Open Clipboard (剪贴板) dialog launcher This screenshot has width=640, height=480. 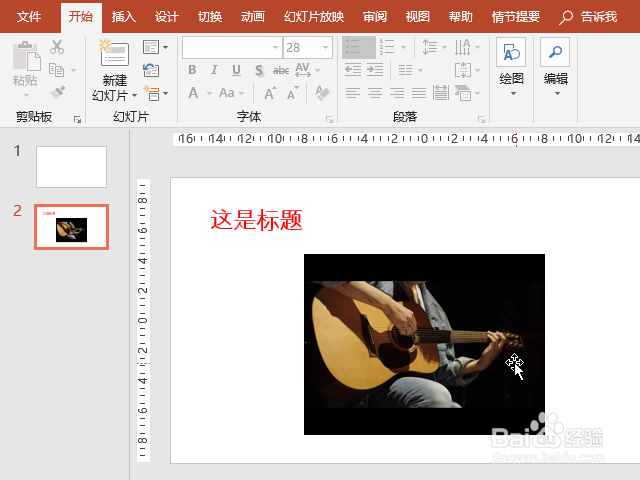[77, 119]
